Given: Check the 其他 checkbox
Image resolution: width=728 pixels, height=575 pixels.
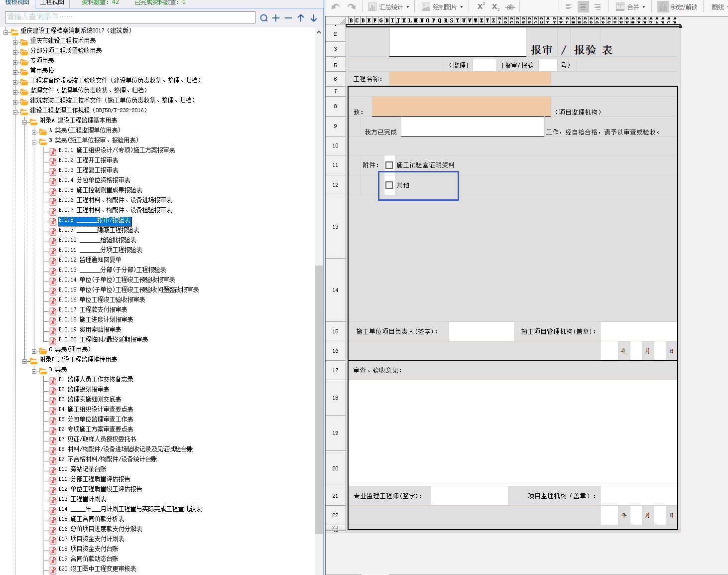Looking at the screenshot, I should [x=389, y=185].
